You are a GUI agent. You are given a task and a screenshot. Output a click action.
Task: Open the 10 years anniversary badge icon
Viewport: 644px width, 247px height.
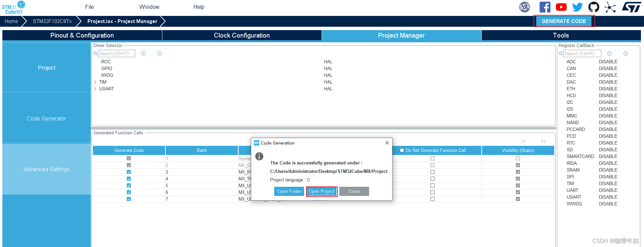tap(525, 7)
